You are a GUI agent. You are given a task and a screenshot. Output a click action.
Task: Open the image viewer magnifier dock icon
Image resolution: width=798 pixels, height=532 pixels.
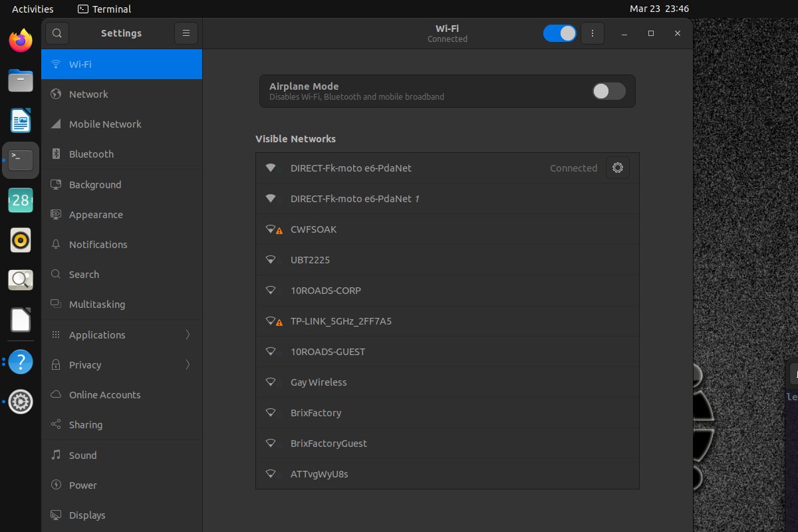coord(21,280)
